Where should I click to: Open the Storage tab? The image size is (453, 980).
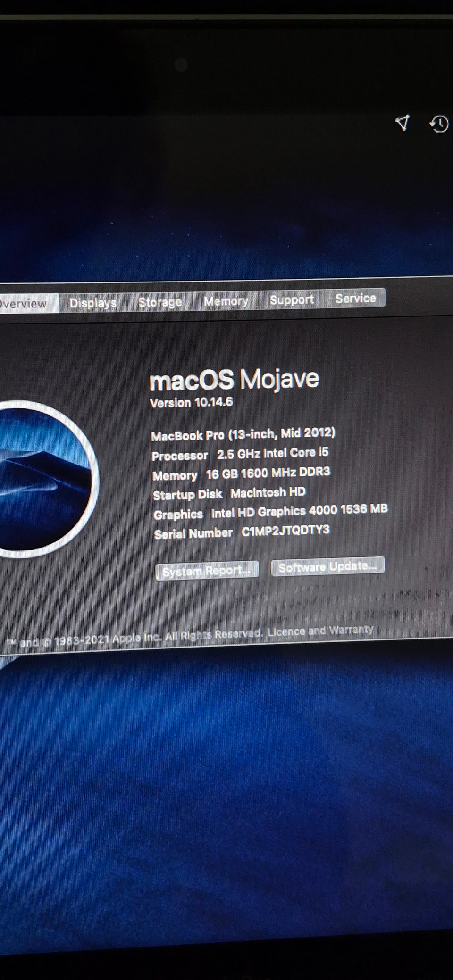coord(160,302)
